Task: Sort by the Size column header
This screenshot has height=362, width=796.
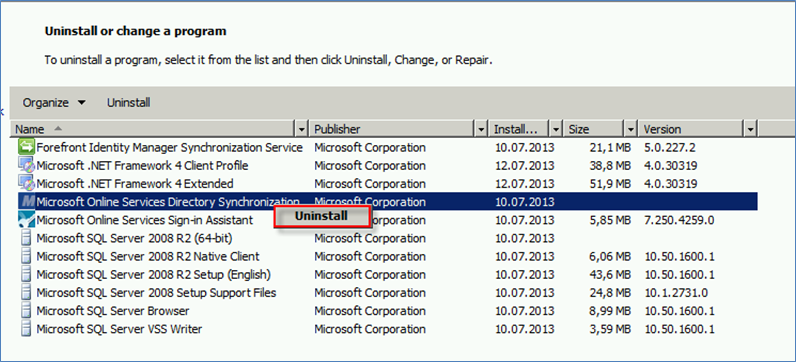Action: 594,129
